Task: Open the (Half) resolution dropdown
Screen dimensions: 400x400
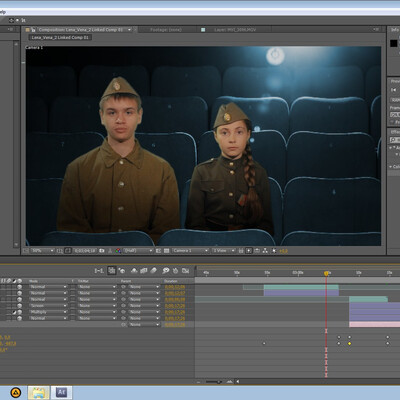Action: 138,251
